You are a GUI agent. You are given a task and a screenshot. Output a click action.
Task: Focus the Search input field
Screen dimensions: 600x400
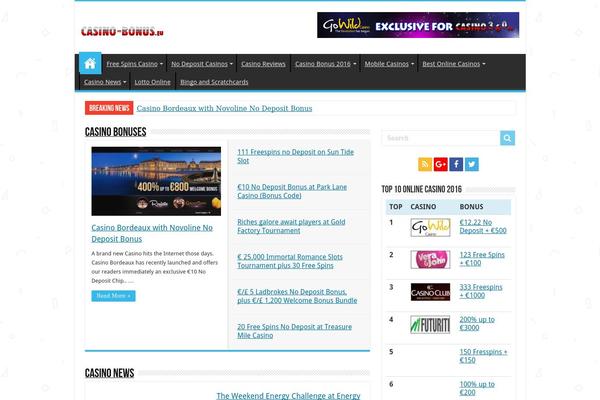click(441, 138)
